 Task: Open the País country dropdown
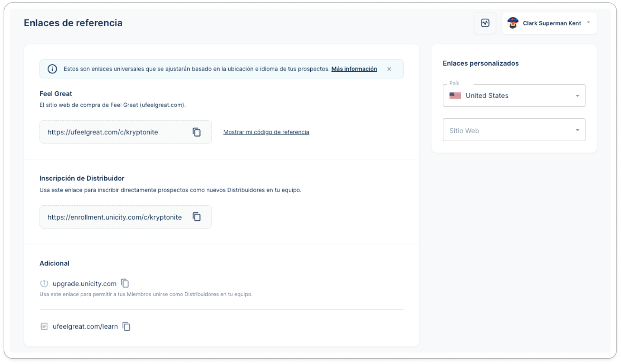(514, 96)
